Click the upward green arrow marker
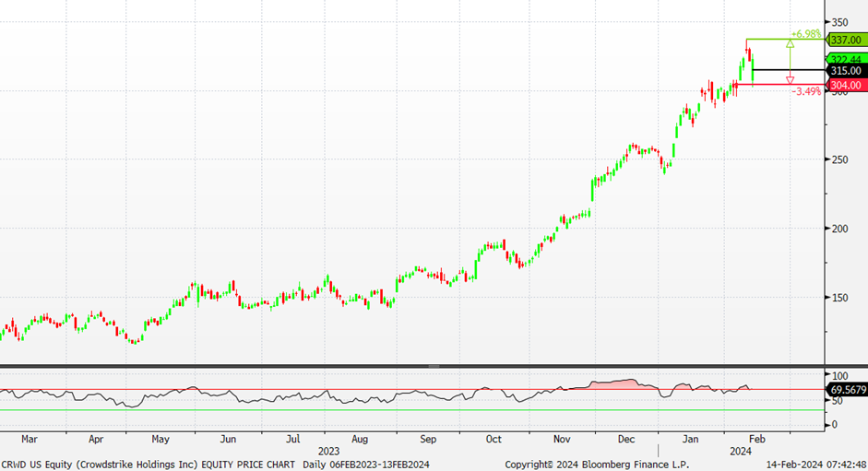 click(790, 43)
